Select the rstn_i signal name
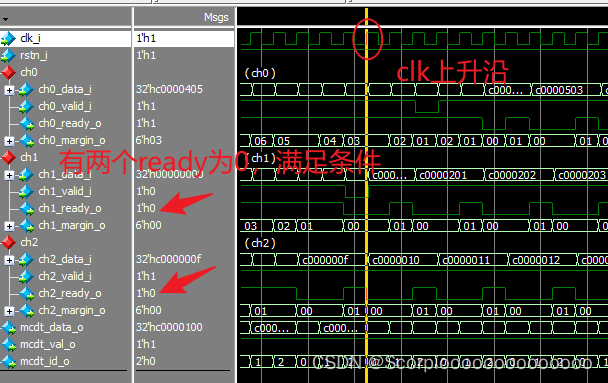608x383 pixels. [34, 55]
